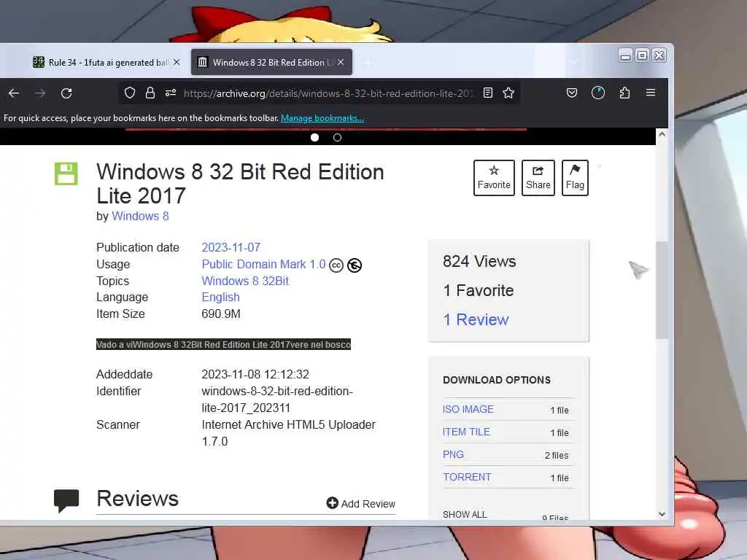Open the extensions puzzle icon
Viewport: 747px width, 560px height.
624,93
